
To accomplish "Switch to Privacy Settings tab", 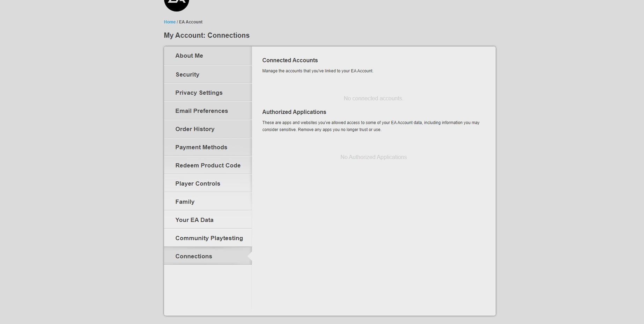I will (208, 93).
